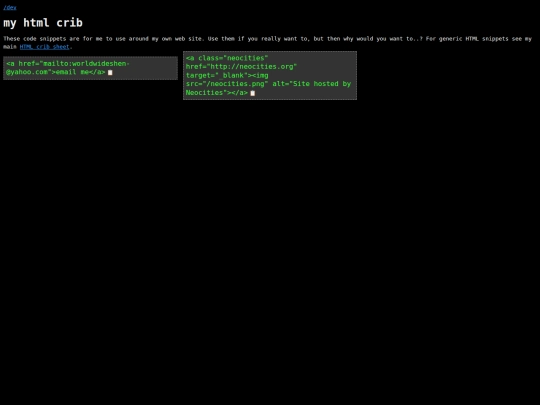Open the HTML crib sheet link

click(44, 47)
